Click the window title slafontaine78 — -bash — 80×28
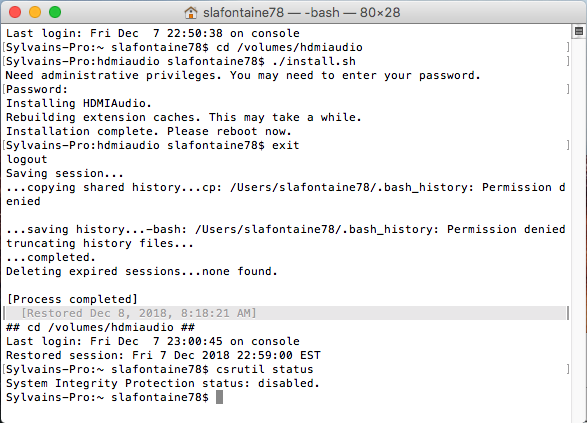 tap(301, 13)
